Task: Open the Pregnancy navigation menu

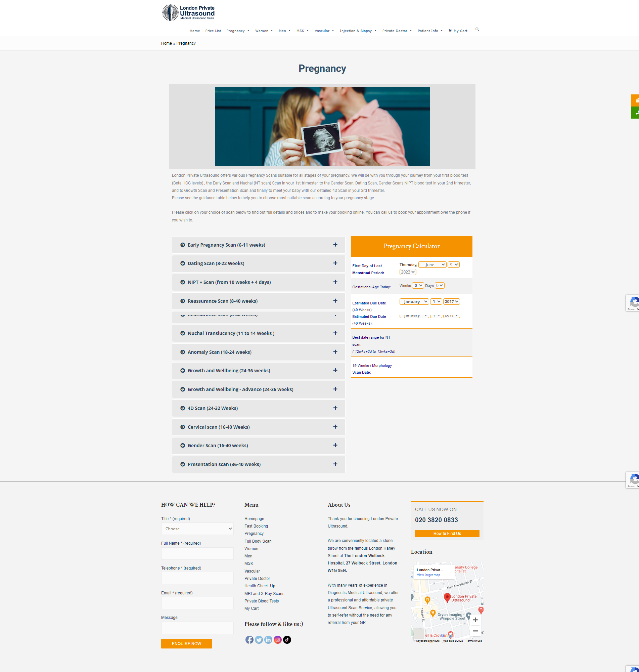Action: 238,31
